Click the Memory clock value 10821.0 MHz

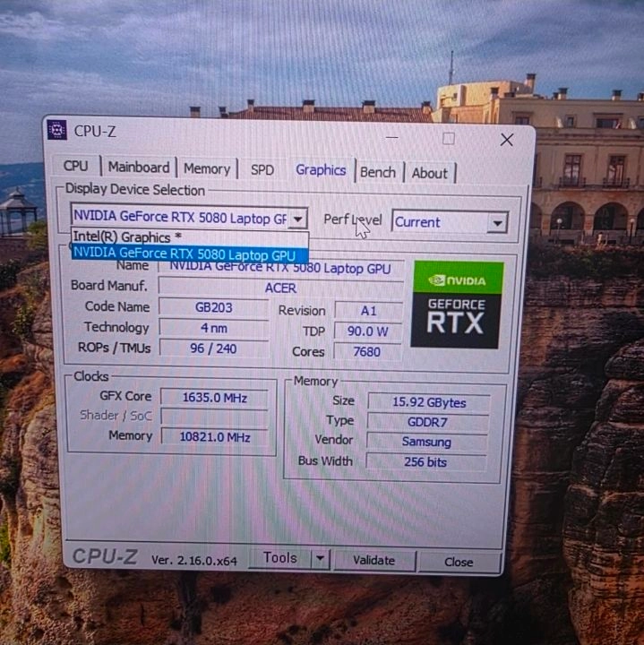(x=214, y=436)
